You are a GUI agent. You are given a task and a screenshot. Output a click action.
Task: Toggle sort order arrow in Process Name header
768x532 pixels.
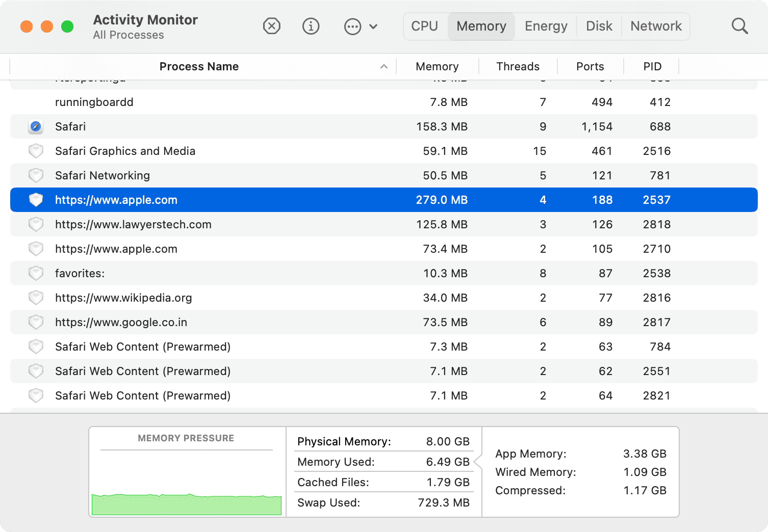(x=384, y=67)
